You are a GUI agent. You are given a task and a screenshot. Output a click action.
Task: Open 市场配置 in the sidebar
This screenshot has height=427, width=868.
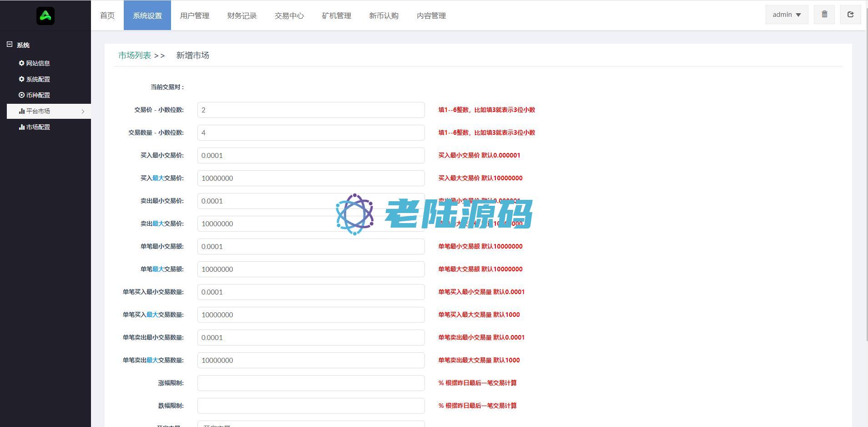[x=34, y=127]
